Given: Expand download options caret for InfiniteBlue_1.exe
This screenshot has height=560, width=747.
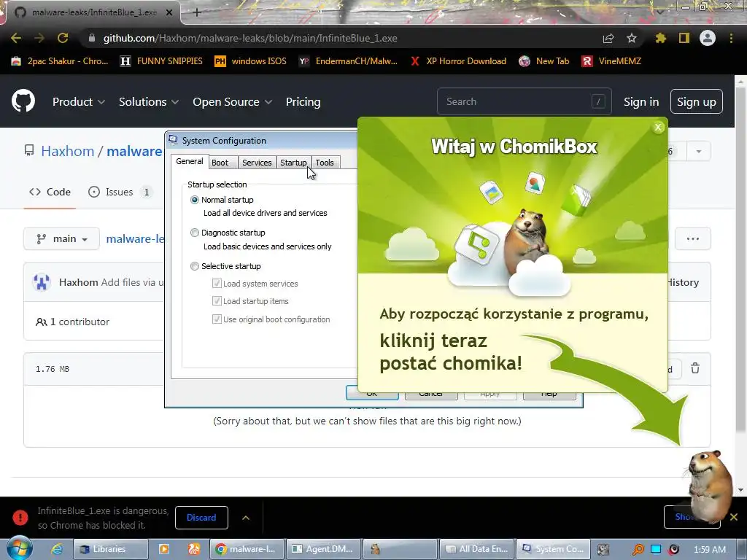Looking at the screenshot, I should click(246, 518).
